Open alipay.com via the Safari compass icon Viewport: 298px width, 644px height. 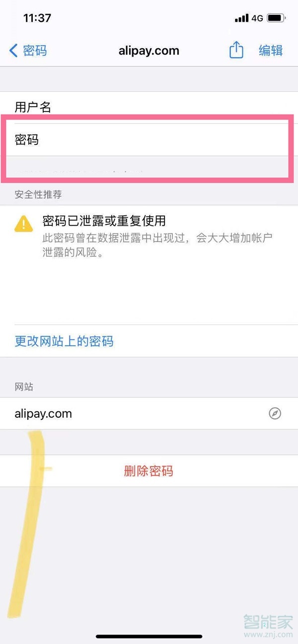pos(275,413)
